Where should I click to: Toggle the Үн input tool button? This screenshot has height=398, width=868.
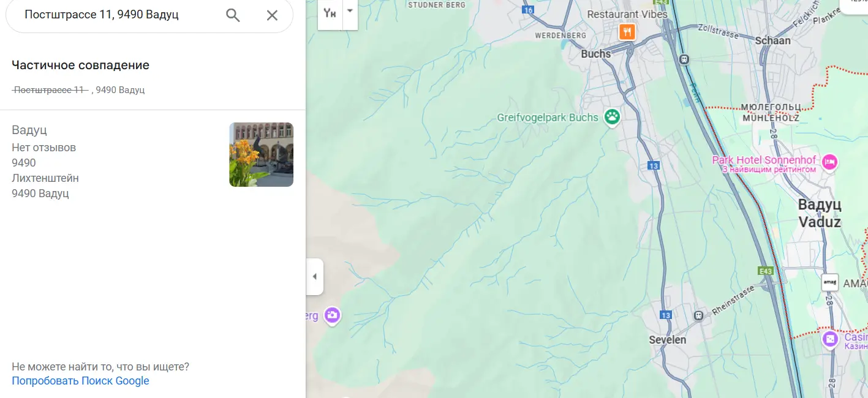(x=330, y=12)
